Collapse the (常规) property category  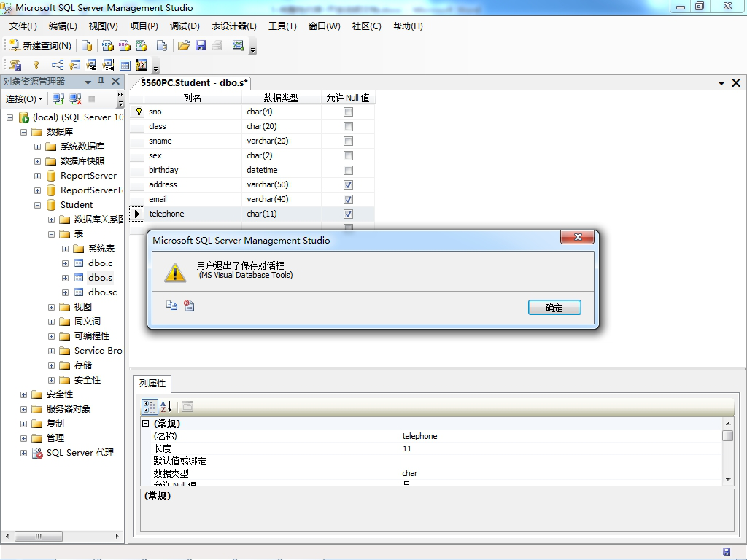tap(146, 424)
